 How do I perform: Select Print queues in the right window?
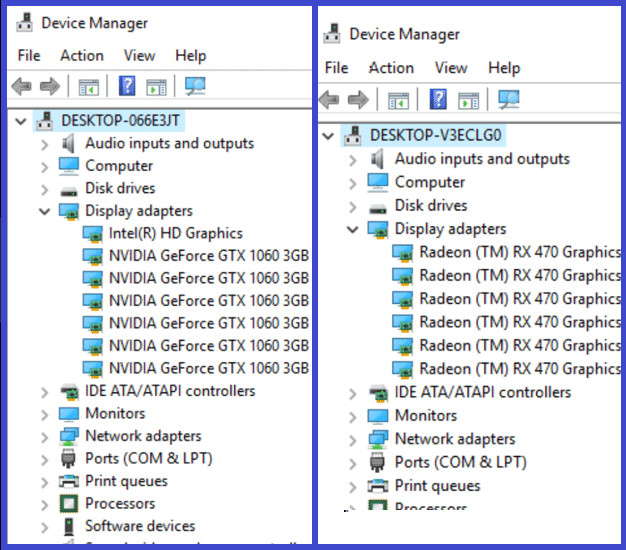pyautogui.click(x=437, y=486)
